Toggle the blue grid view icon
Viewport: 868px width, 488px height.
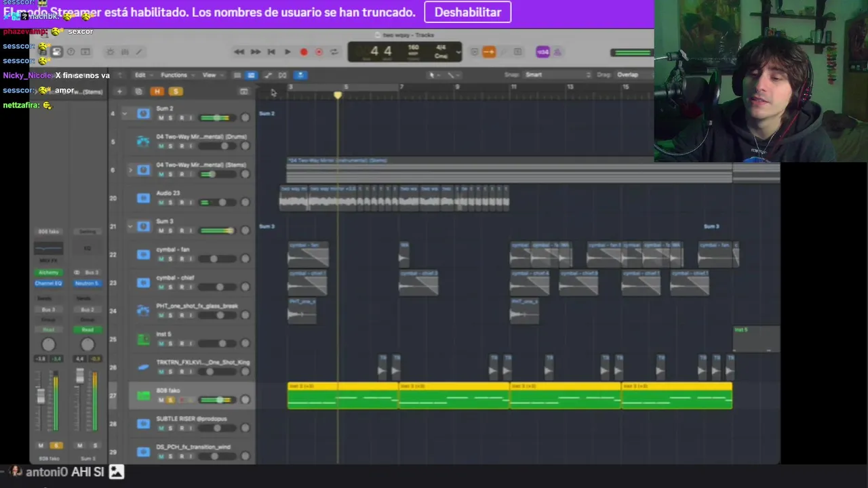(x=251, y=75)
